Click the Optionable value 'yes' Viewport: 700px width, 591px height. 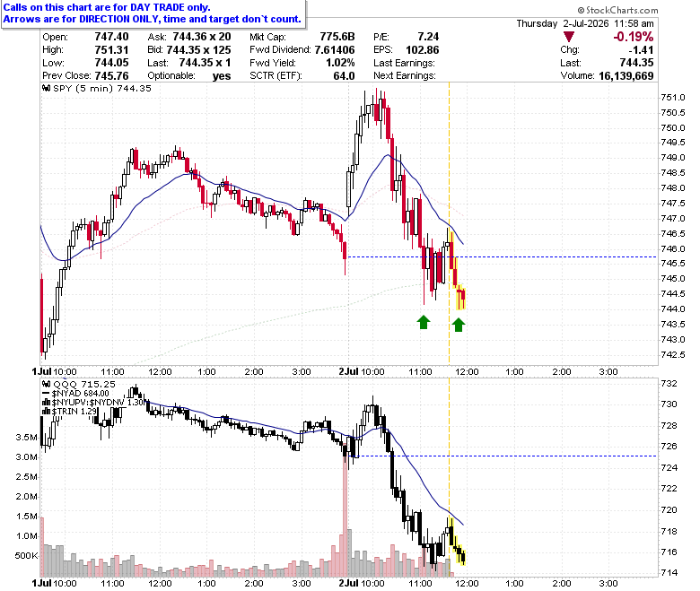point(222,76)
